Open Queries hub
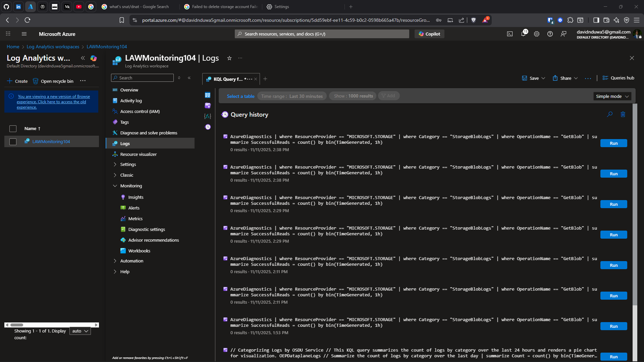The width and height of the screenshot is (644, 362). pos(619,78)
